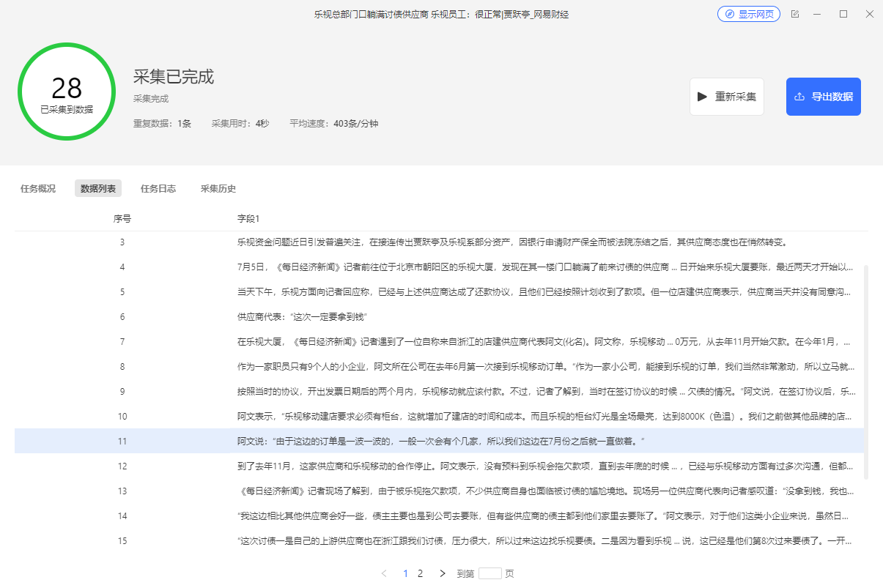
Task: Click the page number jump input field
Action: [x=489, y=573]
